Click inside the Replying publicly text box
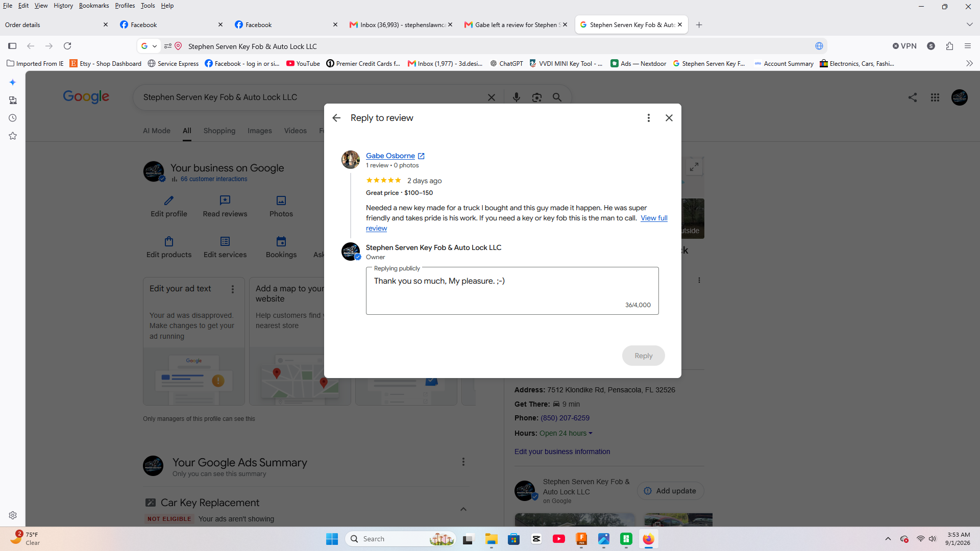 [512, 291]
